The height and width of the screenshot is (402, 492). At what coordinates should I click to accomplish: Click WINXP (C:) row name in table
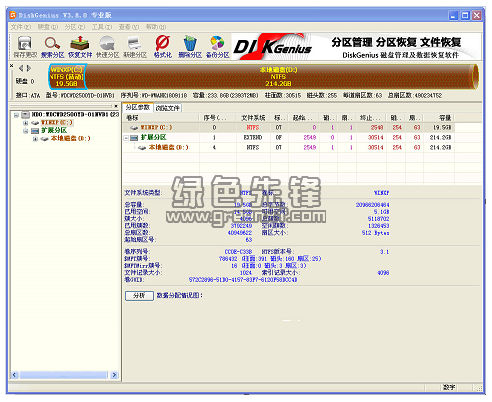click(x=156, y=128)
